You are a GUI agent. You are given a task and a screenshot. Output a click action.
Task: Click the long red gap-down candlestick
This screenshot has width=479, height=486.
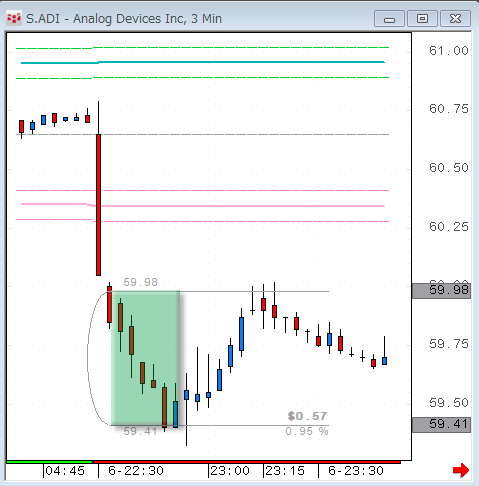[98, 205]
